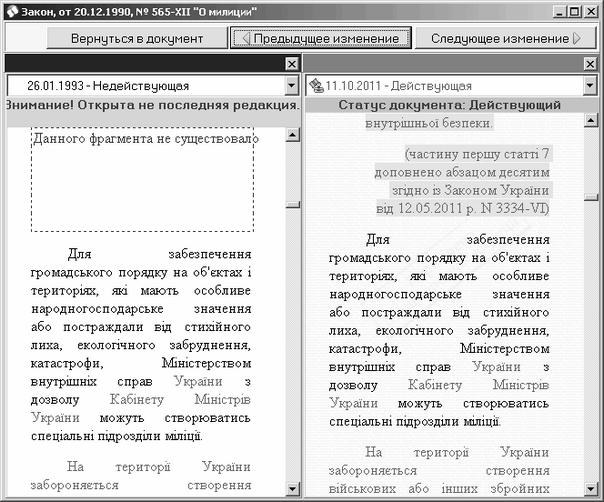
Task: Click the document icon beside 11.10.2011
Action: 317,86
